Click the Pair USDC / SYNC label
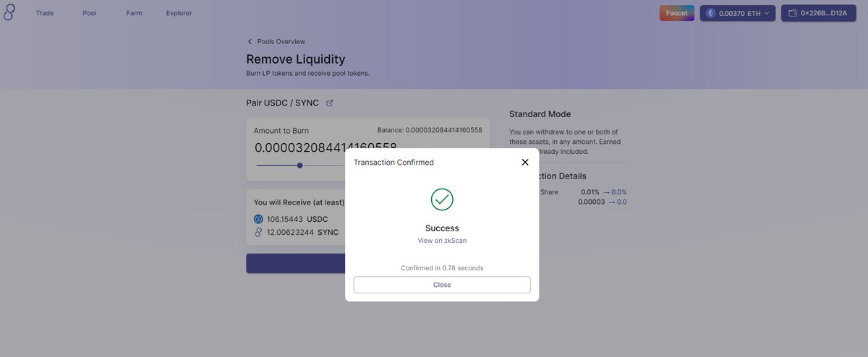The height and width of the screenshot is (357, 868). (x=282, y=103)
